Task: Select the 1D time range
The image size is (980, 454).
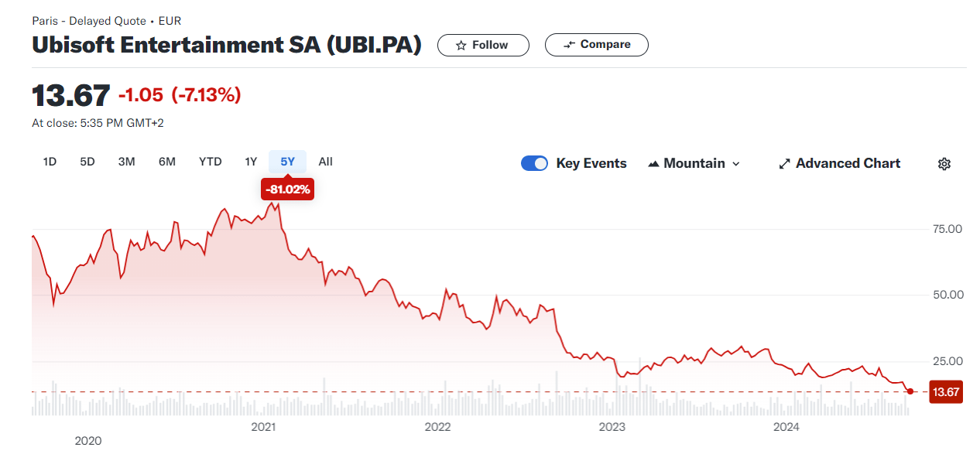Action: [x=50, y=162]
